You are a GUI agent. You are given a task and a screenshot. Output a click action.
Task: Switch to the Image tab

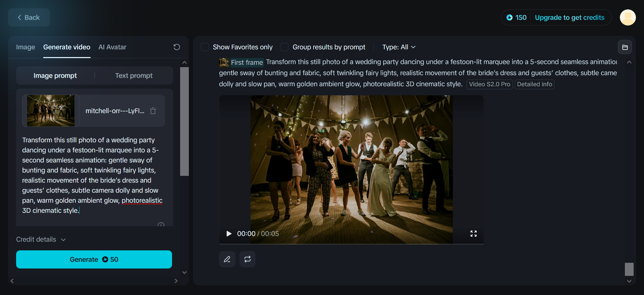pyautogui.click(x=25, y=47)
